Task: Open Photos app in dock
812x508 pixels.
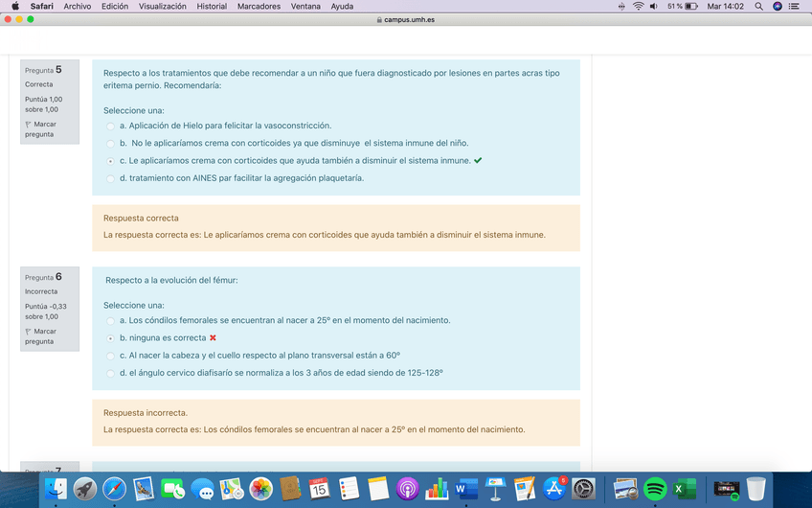Action: click(x=261, y=489)
